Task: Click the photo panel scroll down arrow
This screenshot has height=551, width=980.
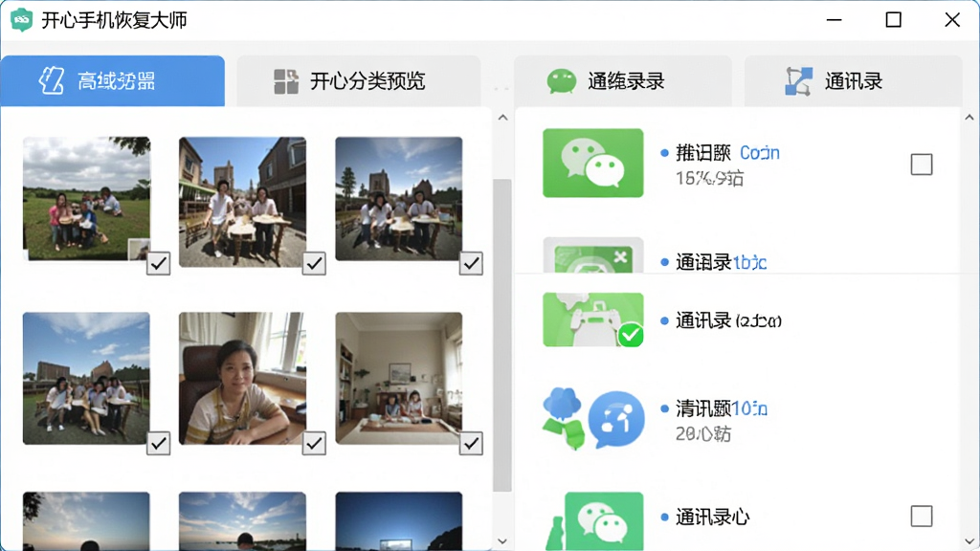Action: click(503, 541)
